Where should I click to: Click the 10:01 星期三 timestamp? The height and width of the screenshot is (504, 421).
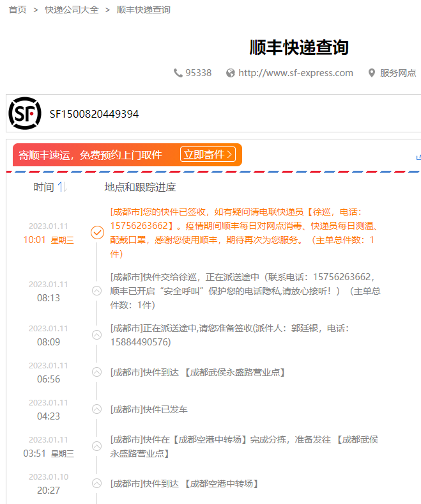tap(49, 240)
